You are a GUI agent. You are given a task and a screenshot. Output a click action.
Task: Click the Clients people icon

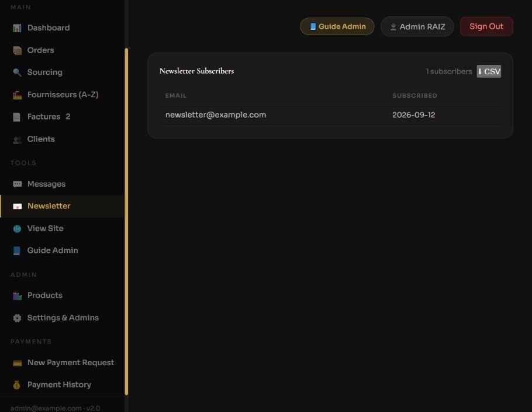tap(17, 139)
